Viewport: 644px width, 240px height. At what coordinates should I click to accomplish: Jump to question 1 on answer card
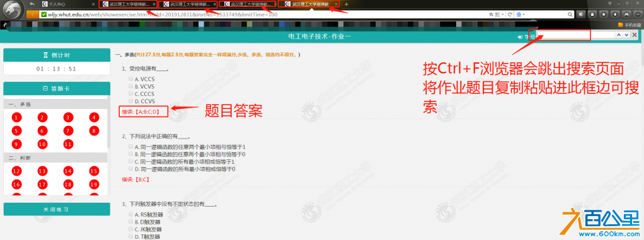16,118
